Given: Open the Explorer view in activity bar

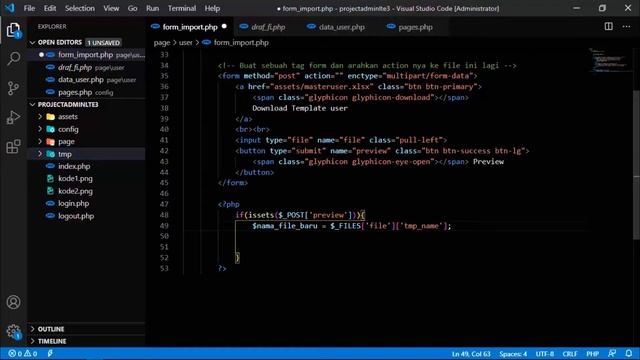Looking at the screenshot, I should (13, 30).
